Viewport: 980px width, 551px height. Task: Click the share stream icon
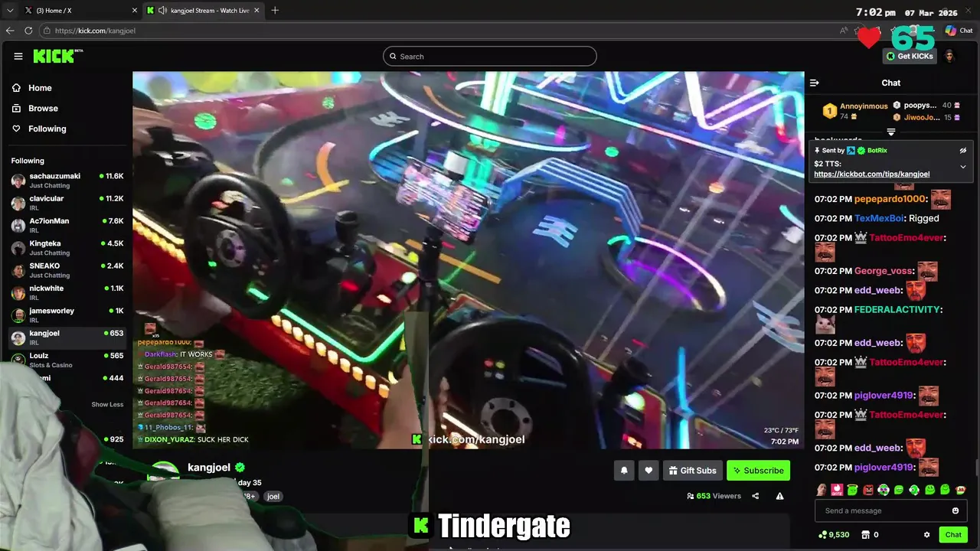755,496
